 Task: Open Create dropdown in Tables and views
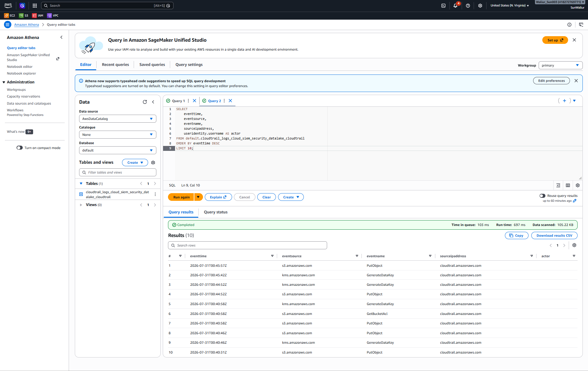135,163
